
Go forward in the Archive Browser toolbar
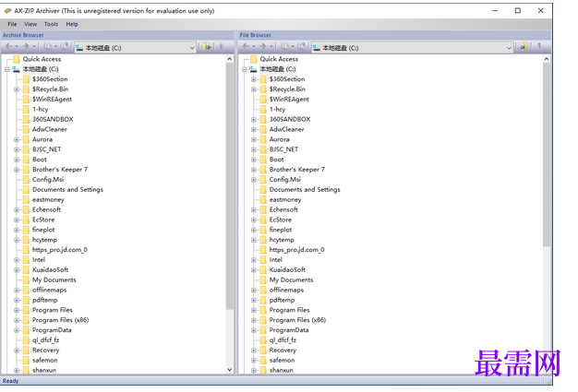point(26,46)
